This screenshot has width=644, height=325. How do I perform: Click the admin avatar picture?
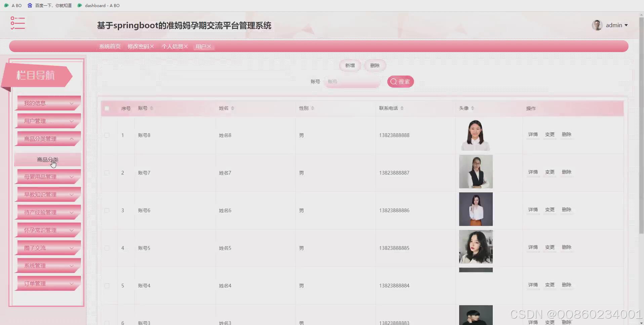[x=597, y=25]
